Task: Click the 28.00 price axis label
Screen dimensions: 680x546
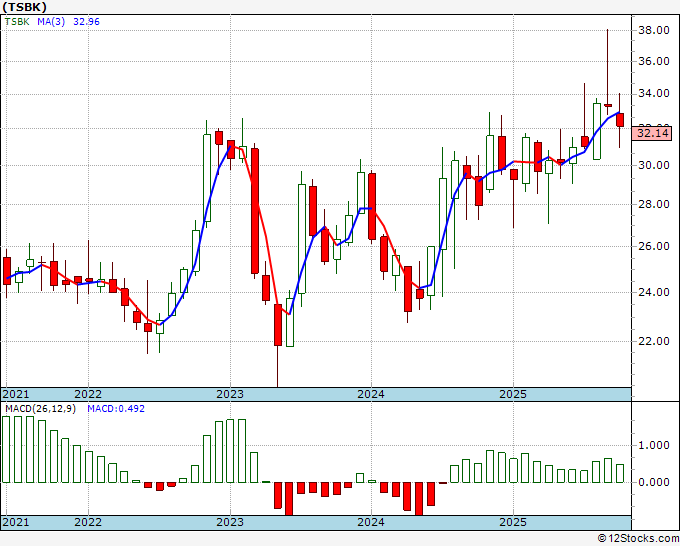Action: pyautogui.click(x=654, y=204)
